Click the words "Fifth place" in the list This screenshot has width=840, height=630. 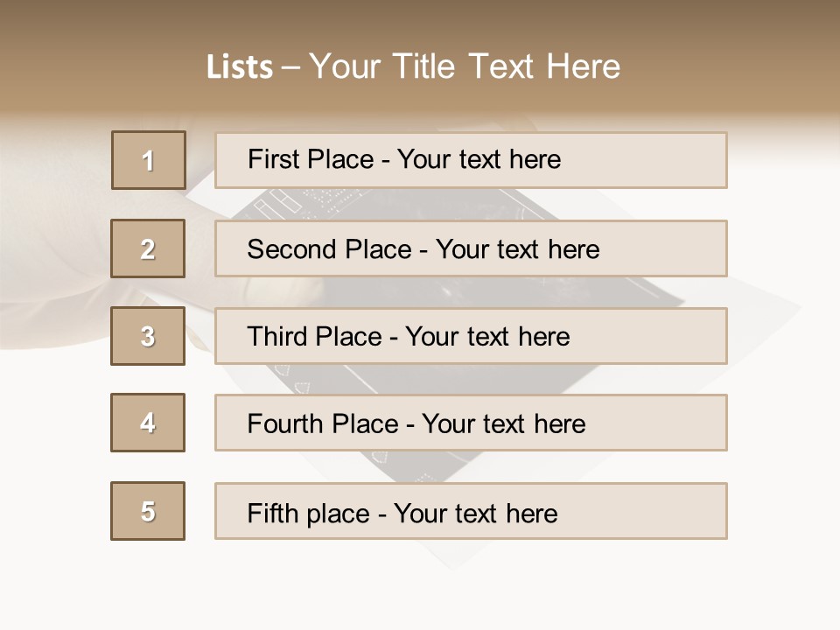pyautogui.click(x=308, y=513)
